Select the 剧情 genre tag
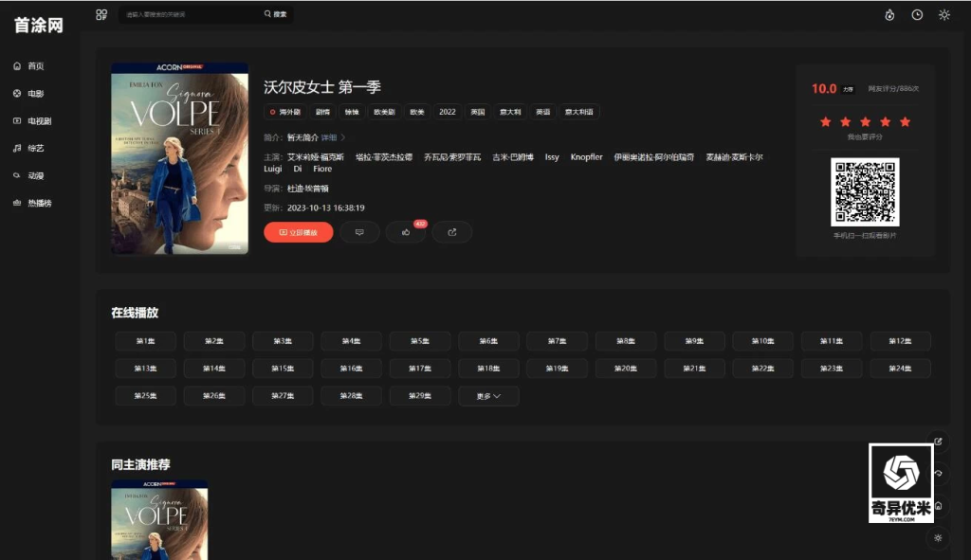This screenshot has width=971, height=560. coord(322,112)
